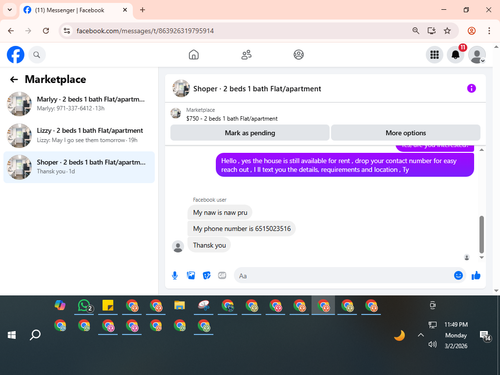
Task: Open Sticky Notes from the taskbar
Action: click(108, 305)
